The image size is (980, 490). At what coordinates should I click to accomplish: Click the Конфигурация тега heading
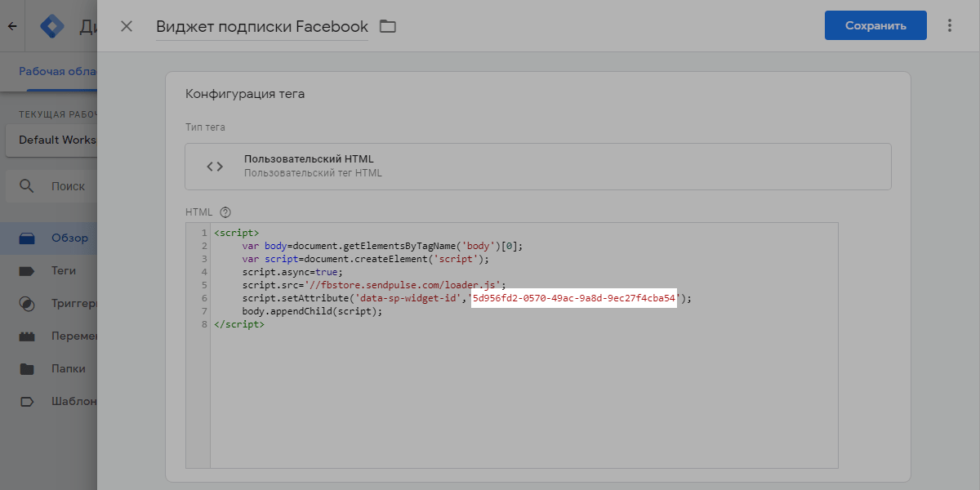(x=245, y=94)
